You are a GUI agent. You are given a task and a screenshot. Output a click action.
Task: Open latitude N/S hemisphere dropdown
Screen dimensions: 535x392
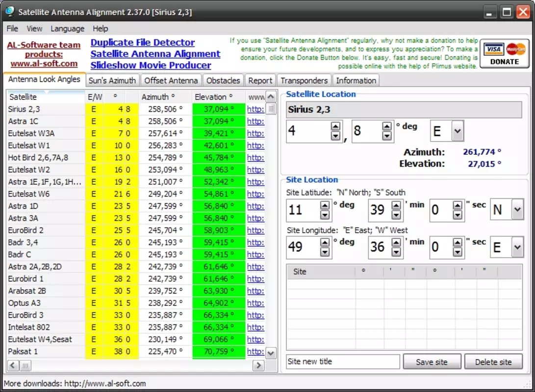tap(517, 209)
